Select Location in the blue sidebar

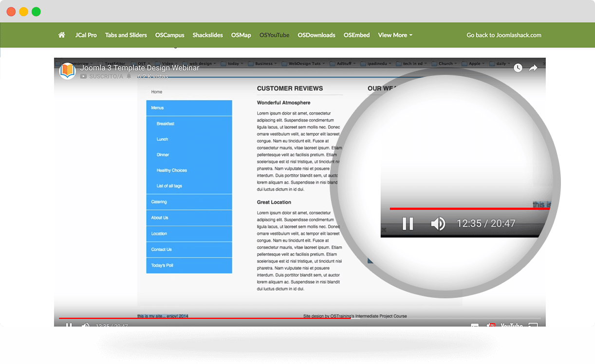pyautogui.click(x=189, y=234)
